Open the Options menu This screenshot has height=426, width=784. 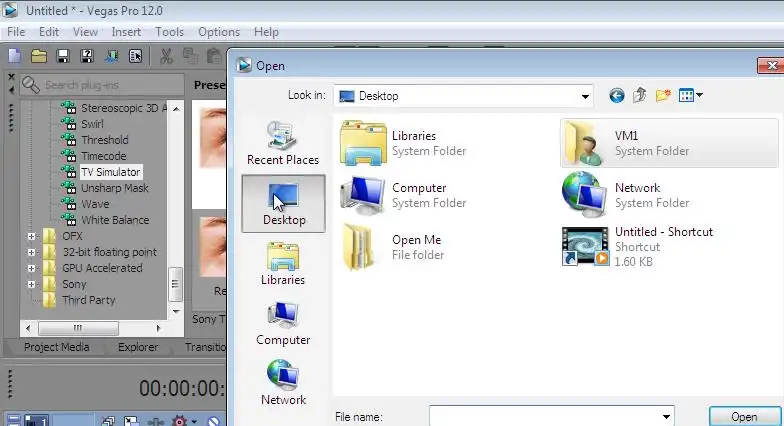point(219,32)
